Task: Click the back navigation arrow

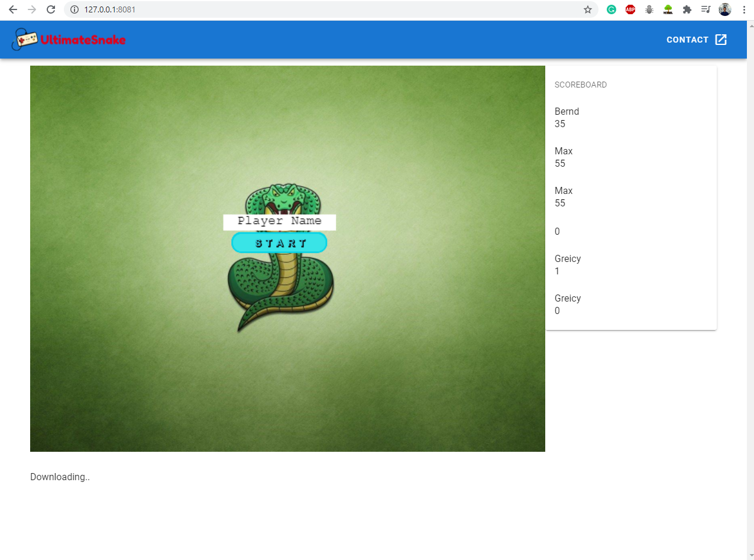Action: point(12,9)
